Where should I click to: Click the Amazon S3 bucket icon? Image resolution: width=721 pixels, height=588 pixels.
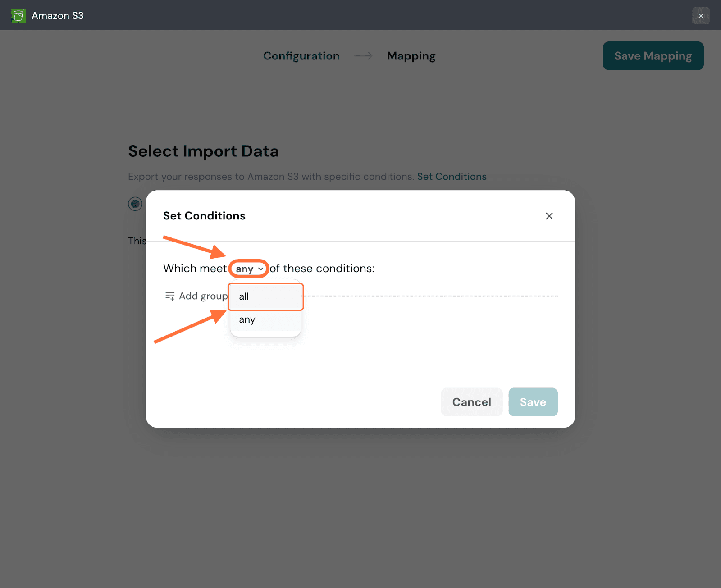(x=18, y=16)
